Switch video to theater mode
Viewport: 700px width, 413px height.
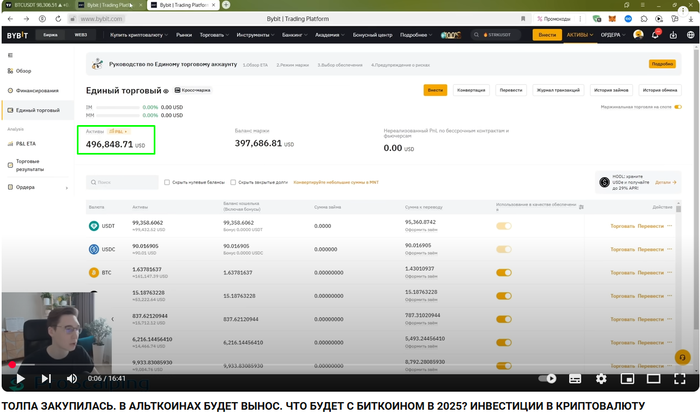point(653,379)
